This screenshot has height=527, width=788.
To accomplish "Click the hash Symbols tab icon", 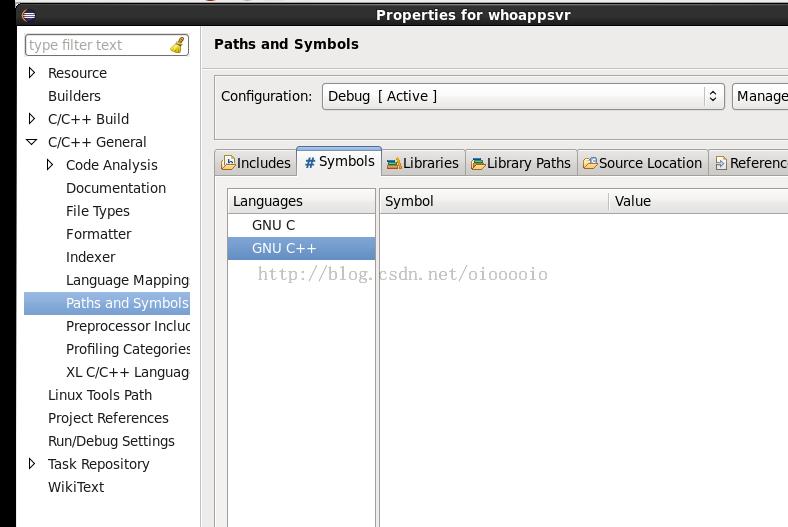I will coord(310,162).
